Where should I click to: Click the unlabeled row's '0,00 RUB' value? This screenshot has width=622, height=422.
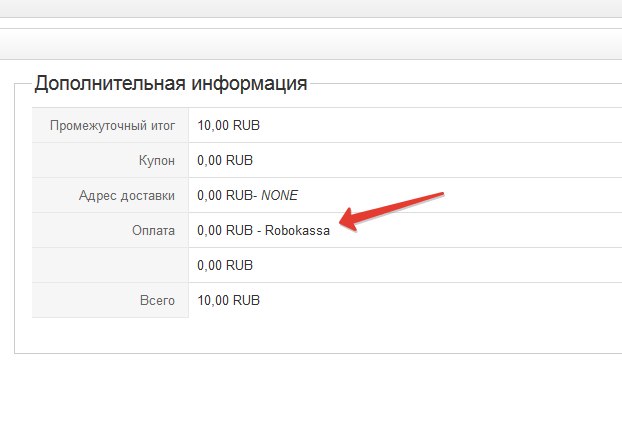[x=225, y=265]
